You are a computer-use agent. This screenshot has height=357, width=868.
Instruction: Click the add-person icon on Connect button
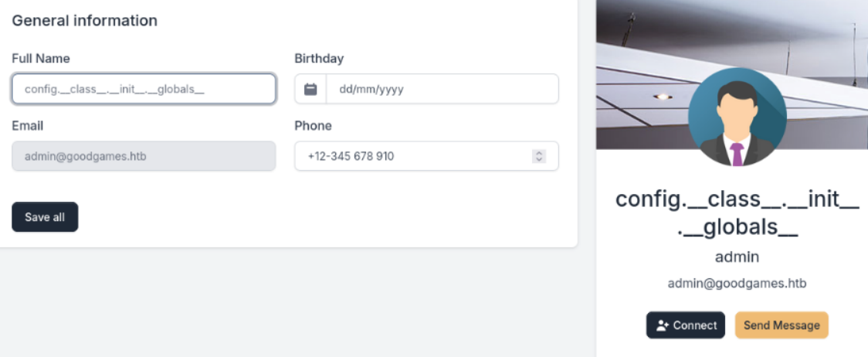coord(663,325)
